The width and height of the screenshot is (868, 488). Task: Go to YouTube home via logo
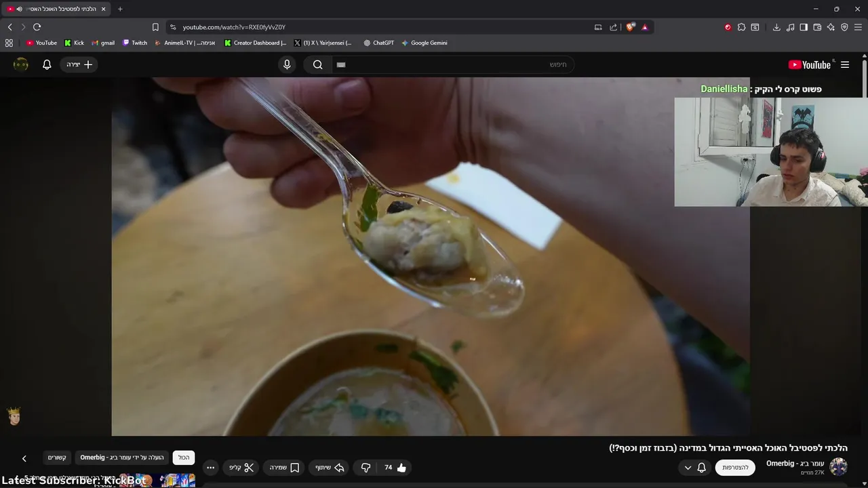click(x=810, y=65)
